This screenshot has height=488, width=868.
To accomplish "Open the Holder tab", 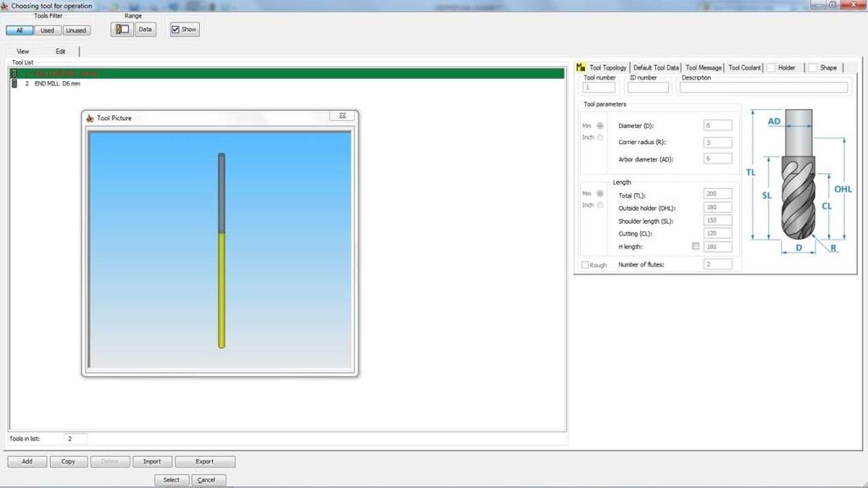I will 786,68.
